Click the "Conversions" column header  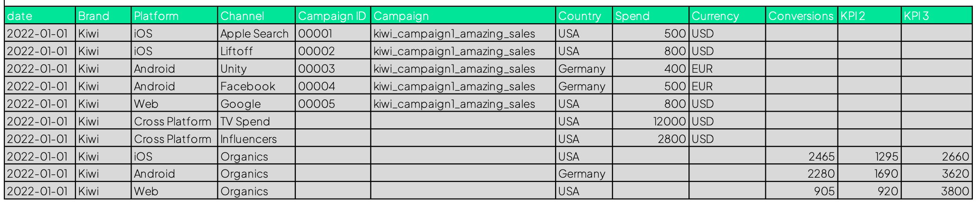click(x=801, y=16)
